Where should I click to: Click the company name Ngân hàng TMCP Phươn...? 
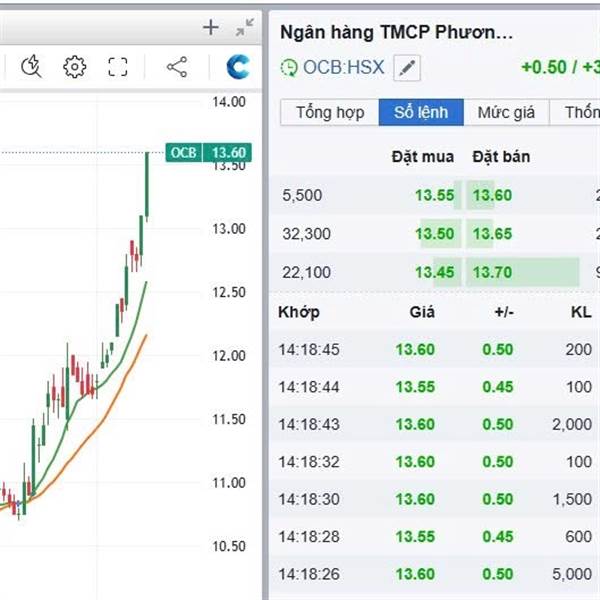[396, 32]
